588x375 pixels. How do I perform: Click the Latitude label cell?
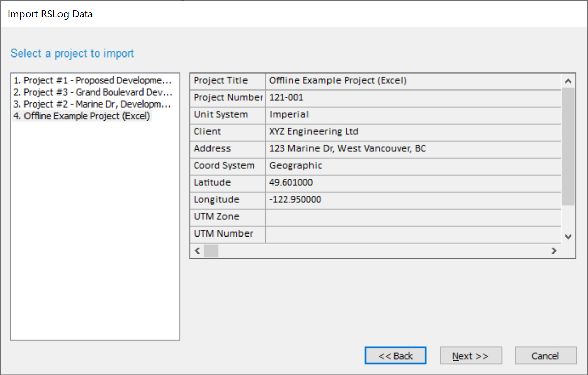click(x=228, y=183)
